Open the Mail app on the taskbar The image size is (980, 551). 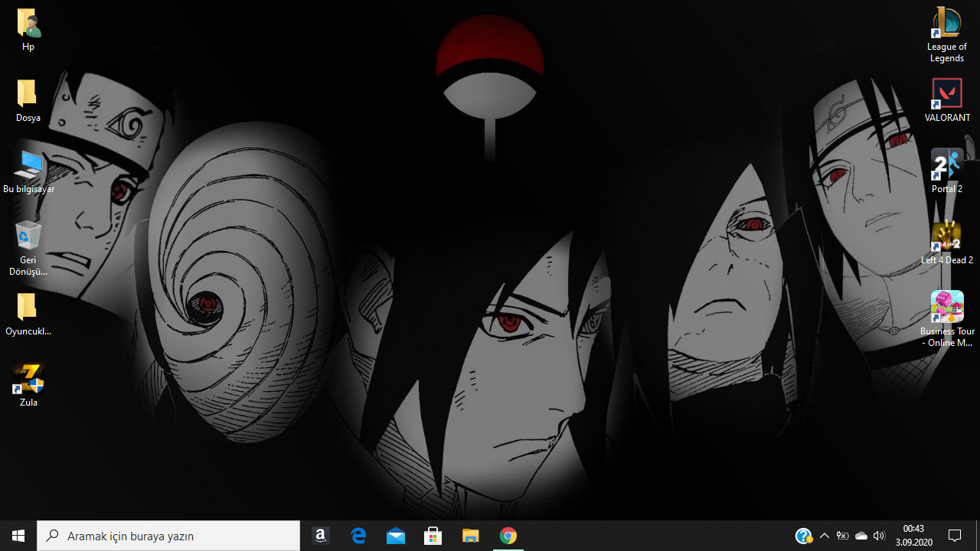[396, 536]
